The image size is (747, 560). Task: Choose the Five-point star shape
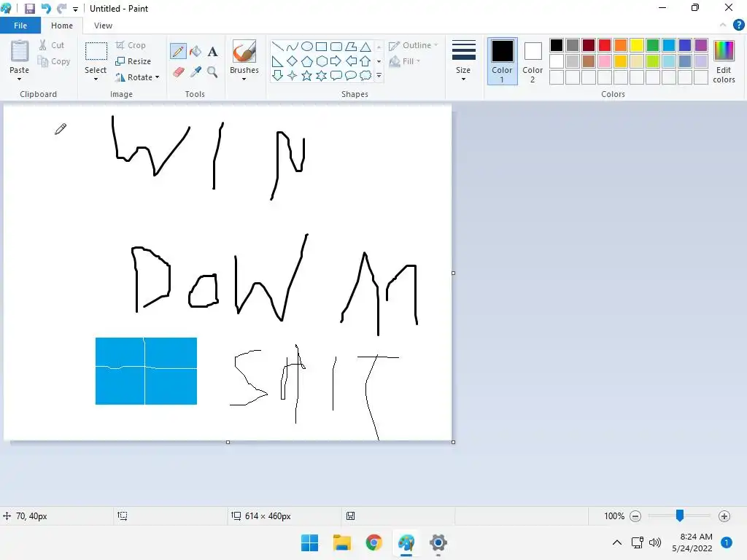click(x=307, y=75)
